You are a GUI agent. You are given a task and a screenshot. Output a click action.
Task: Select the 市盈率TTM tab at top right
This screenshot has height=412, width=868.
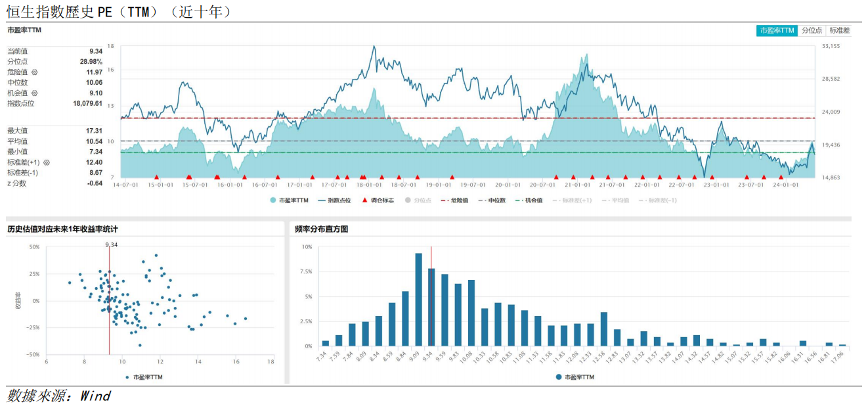tap(777, 30)
